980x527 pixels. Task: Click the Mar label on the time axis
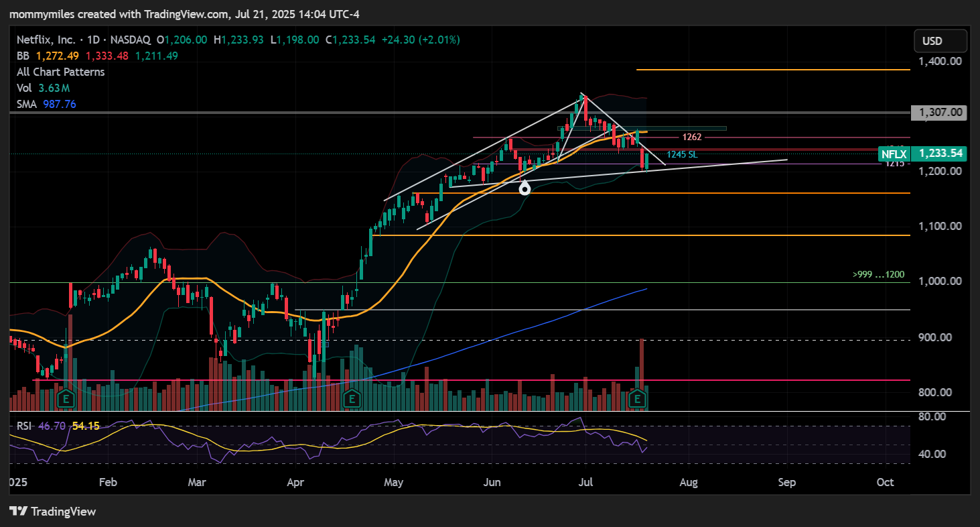click(197, 483)
